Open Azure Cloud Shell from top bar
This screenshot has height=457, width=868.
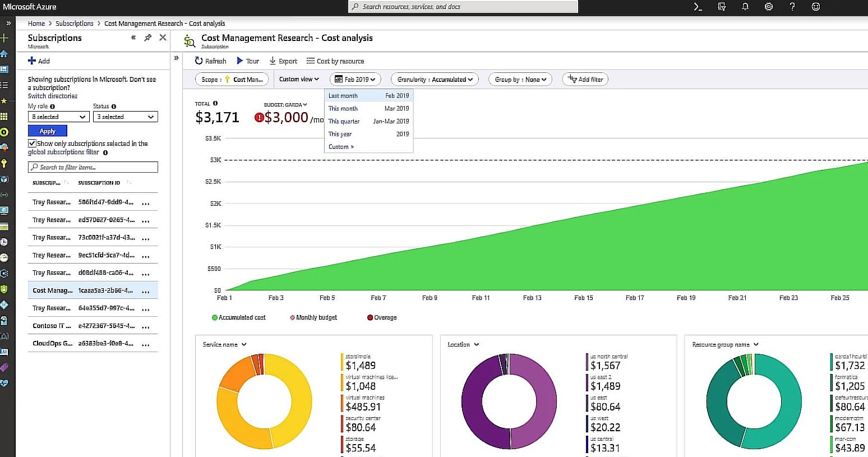(x=696, y=6)
